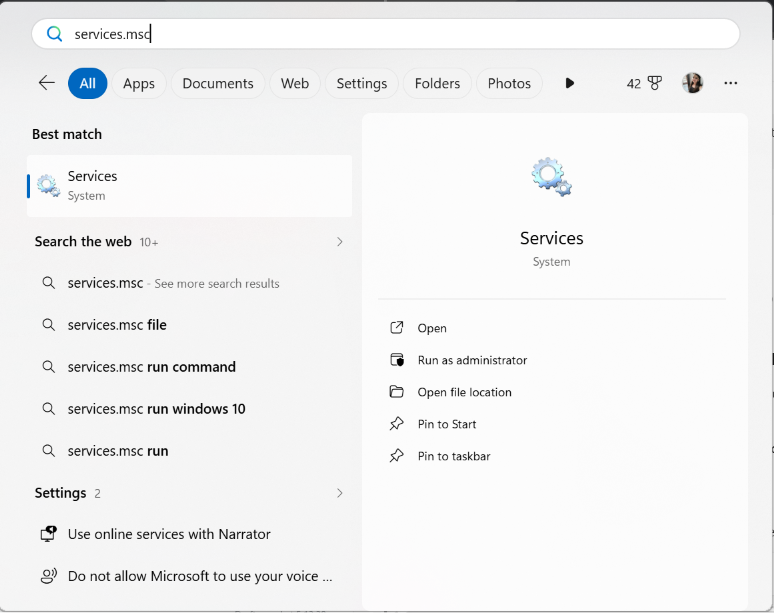Open the user profile picture

pos(692,83)
